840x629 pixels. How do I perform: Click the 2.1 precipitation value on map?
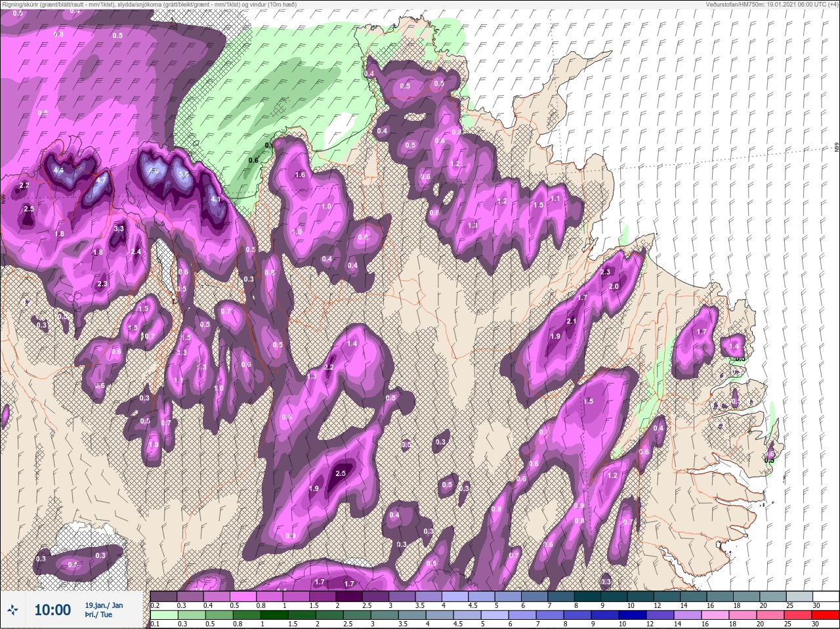571,321
